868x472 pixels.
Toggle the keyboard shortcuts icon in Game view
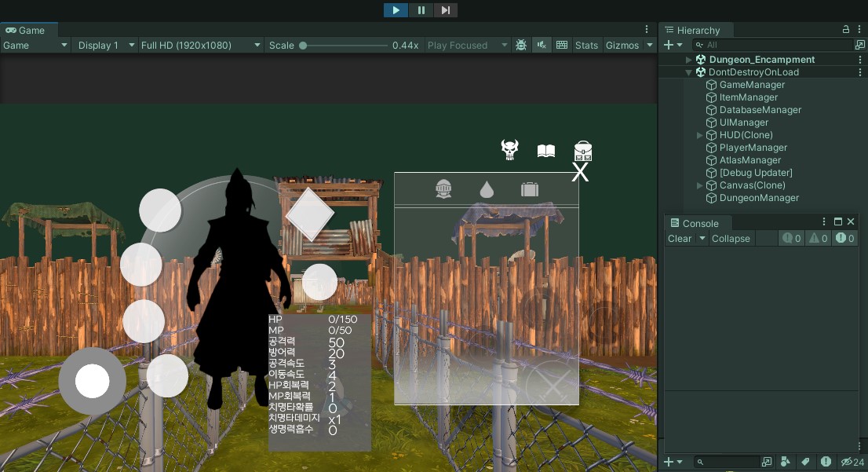(x=562, y=46)
